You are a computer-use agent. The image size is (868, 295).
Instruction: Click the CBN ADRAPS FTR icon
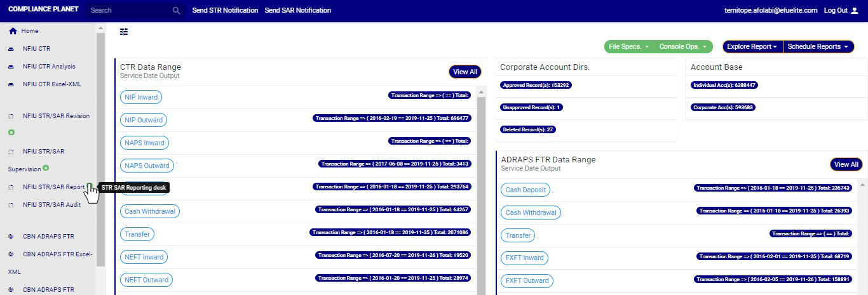11,237
